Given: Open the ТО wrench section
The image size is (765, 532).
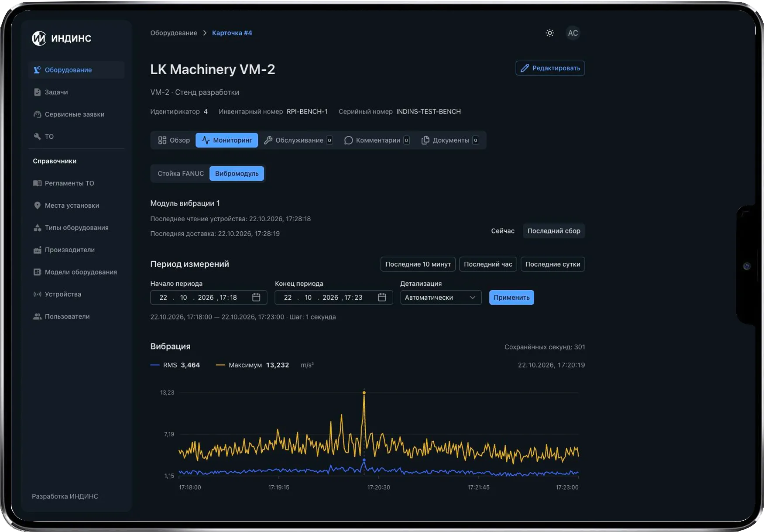Looking at the screenshot, I should pos(76,137).
